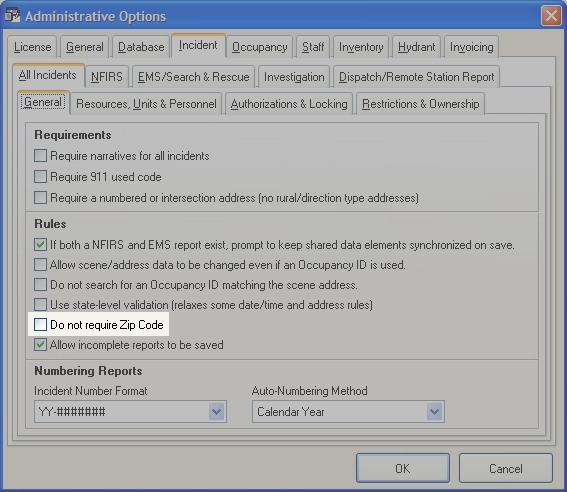Viewport: 567px width, 492px height.
Task: Tick the Do not require Zip Code checkbox
Action: (x=40, y=325)
